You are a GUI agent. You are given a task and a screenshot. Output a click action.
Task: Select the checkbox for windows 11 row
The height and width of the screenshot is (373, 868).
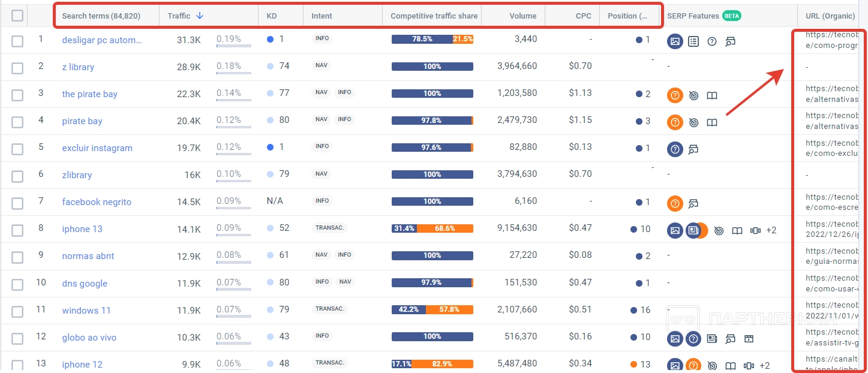(17, 312)
